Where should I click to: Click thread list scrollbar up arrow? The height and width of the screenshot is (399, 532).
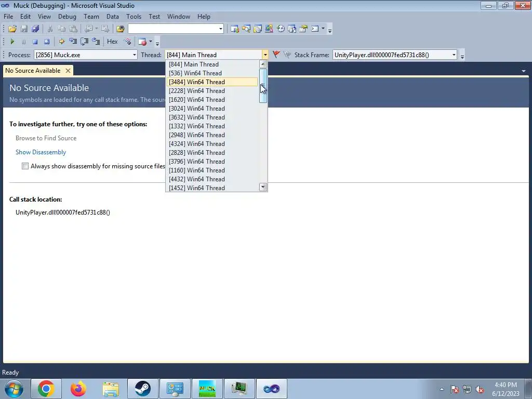(x=263, y=64)
